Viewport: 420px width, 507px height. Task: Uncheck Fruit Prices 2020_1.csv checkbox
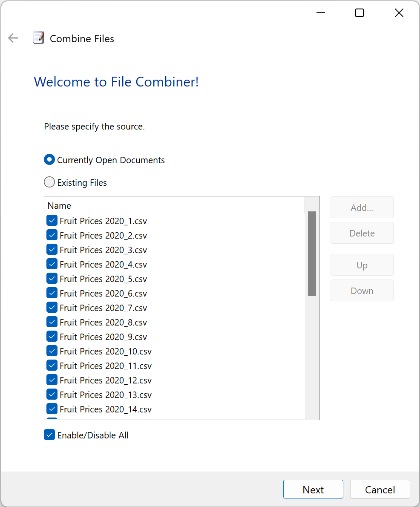click(x=52, y=221)
